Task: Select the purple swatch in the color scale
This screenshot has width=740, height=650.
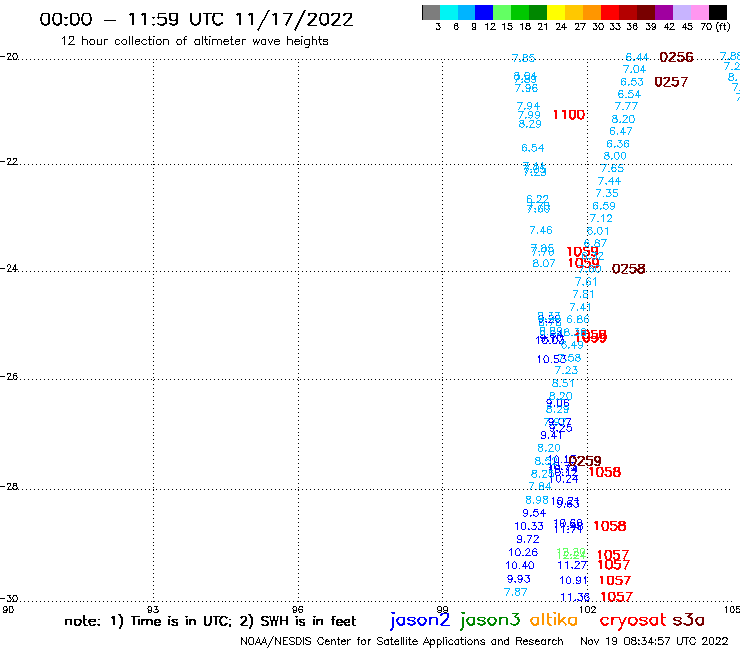Action: (x=664, y=12)
